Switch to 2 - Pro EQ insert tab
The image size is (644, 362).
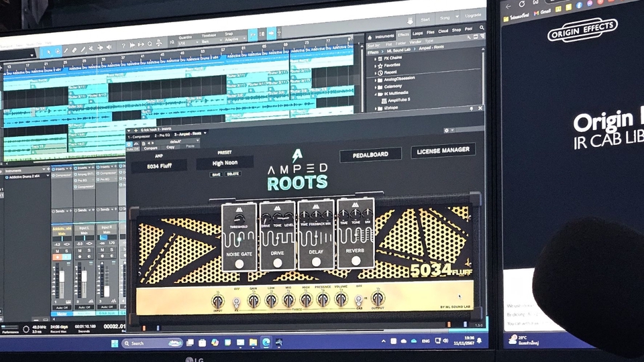point(162,135)
